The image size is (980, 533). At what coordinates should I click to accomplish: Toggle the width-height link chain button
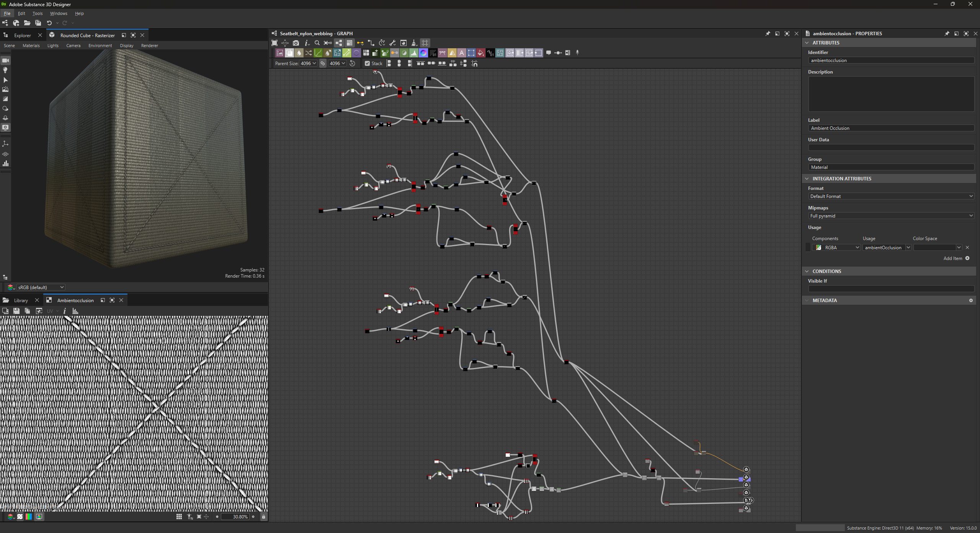click(323, 64)
